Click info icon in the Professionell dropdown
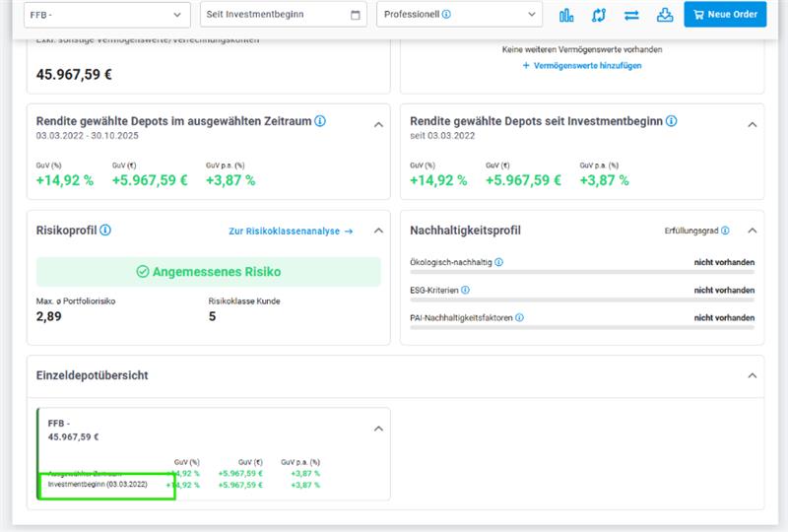 [x=446, y=15]
